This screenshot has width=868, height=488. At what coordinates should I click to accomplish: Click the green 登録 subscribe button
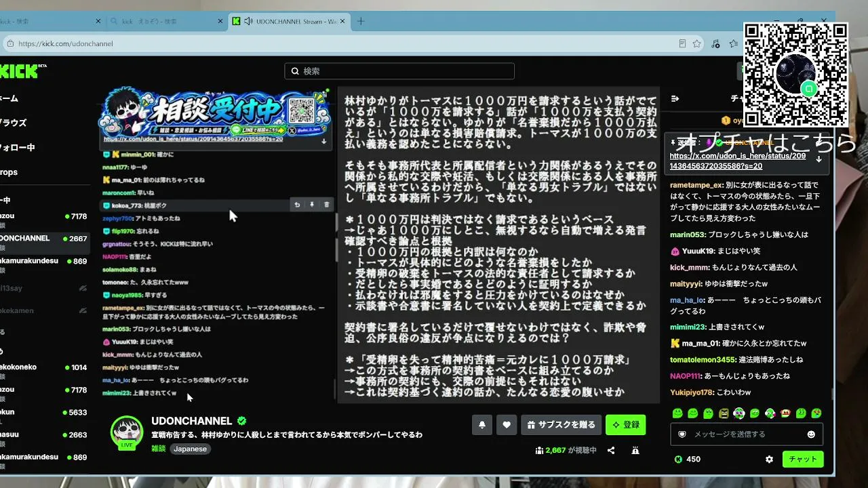(x=625, y=425)
